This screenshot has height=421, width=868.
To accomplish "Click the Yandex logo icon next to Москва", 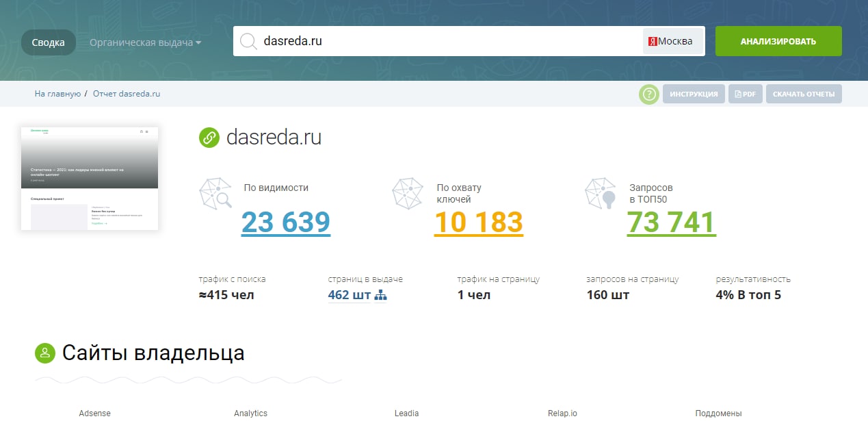I will coord(653,42).
